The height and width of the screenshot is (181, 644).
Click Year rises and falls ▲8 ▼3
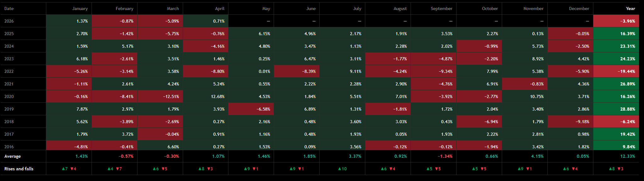point(616,169)
